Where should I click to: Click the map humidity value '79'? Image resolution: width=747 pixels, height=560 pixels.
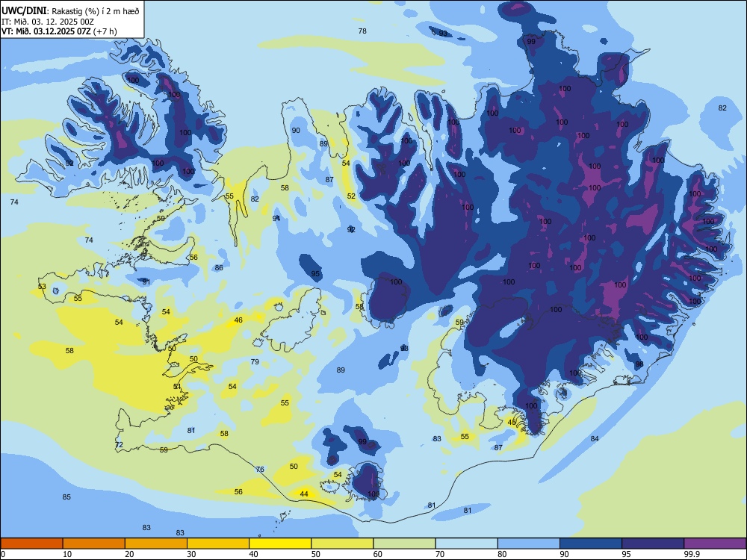tap(255, 362)
